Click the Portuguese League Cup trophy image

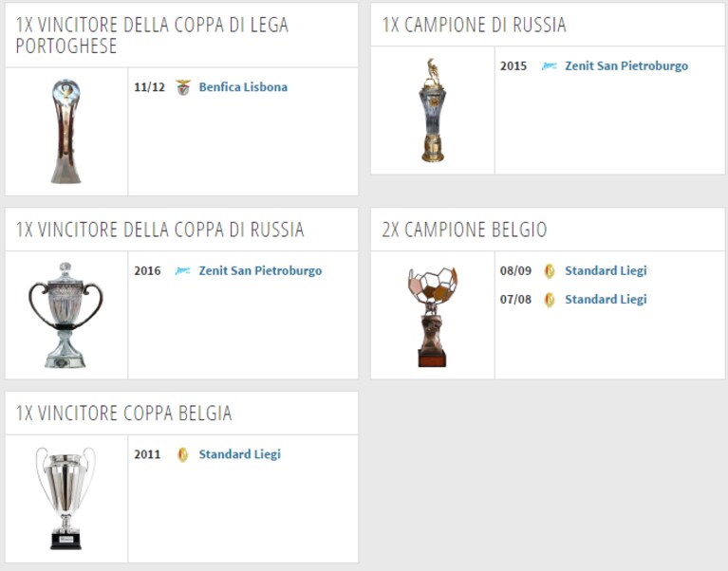click(65, 131)
